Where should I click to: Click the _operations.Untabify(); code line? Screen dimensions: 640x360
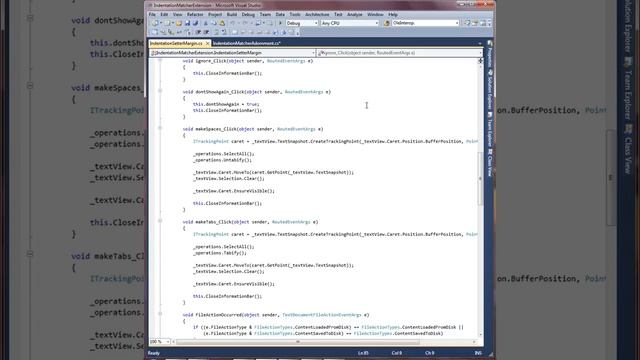(222, 160)
